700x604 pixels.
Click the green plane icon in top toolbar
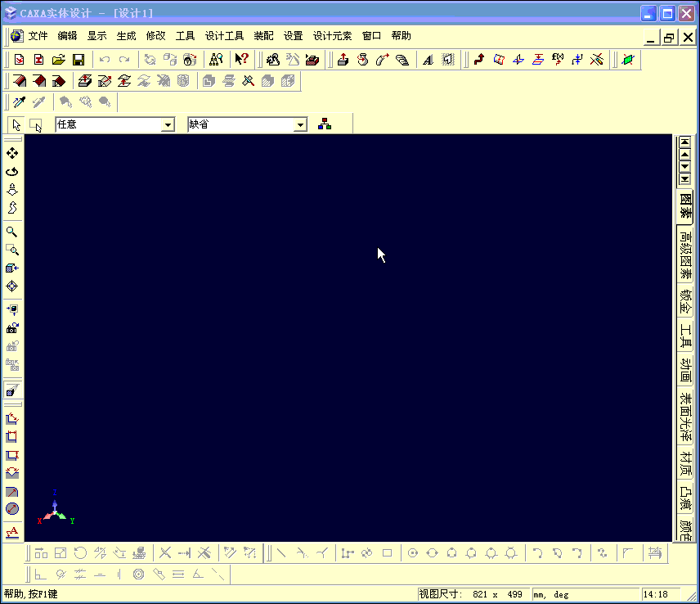click(x=628, y=60)
